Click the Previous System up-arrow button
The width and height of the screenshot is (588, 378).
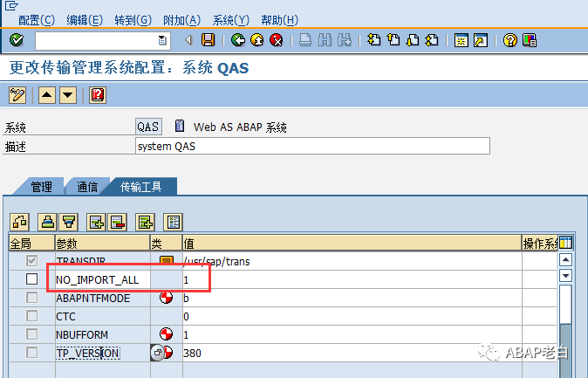coord(47,95)
